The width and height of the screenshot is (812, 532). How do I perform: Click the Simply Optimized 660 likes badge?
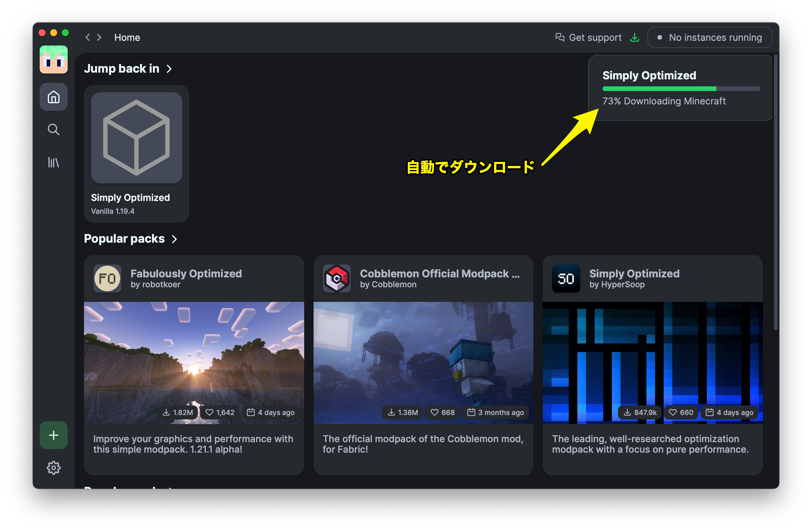[681, 412]
